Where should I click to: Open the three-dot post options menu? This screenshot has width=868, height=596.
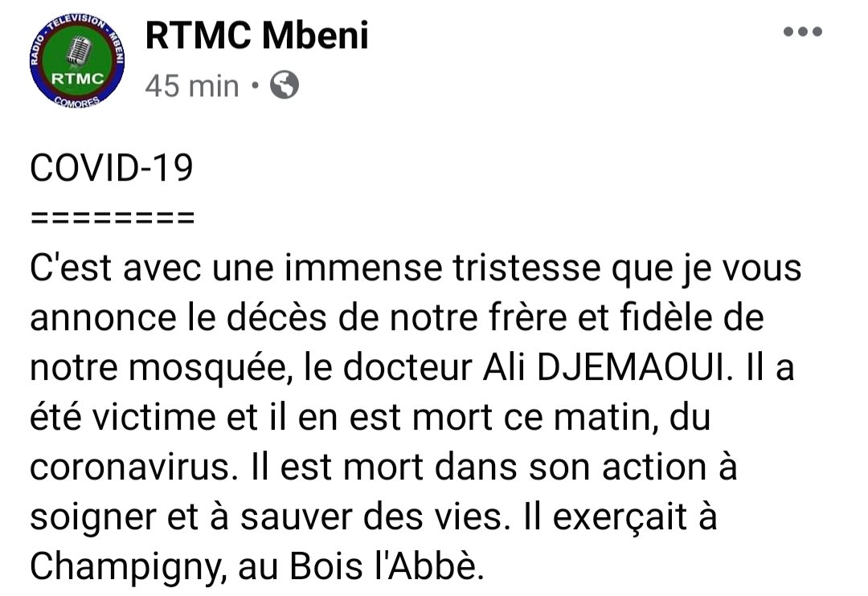tap(802, 33)
